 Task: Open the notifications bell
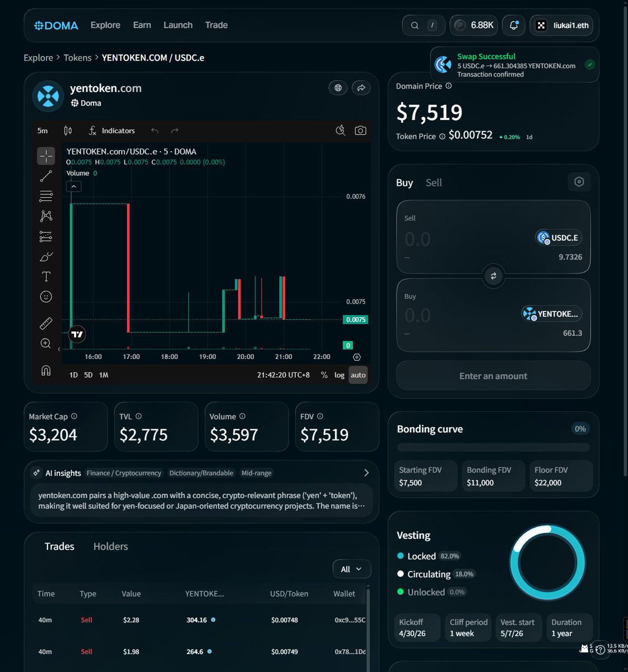tap(514, 25)
